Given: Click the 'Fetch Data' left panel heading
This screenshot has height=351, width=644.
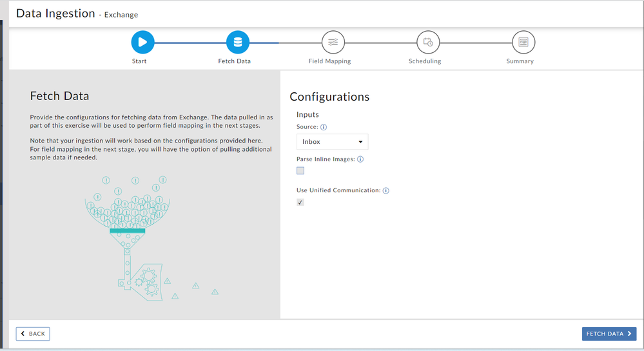Looking at the screenshot, I should 59,95.
